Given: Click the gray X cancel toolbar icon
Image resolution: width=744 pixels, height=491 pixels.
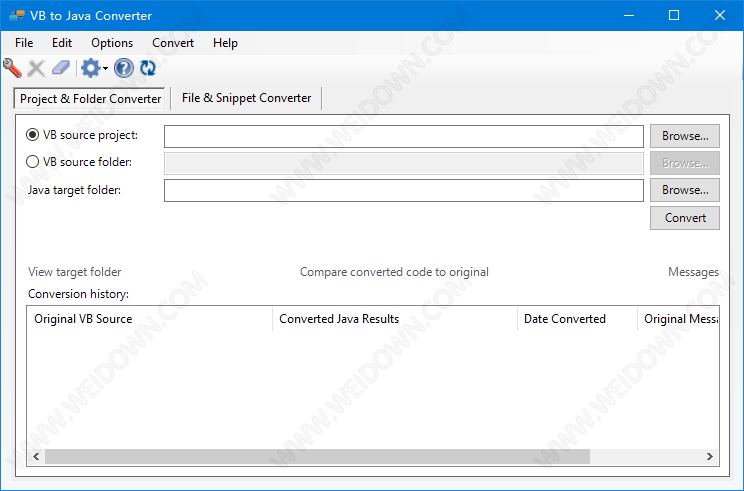Looking at the screenshot, I should [36, 68].
